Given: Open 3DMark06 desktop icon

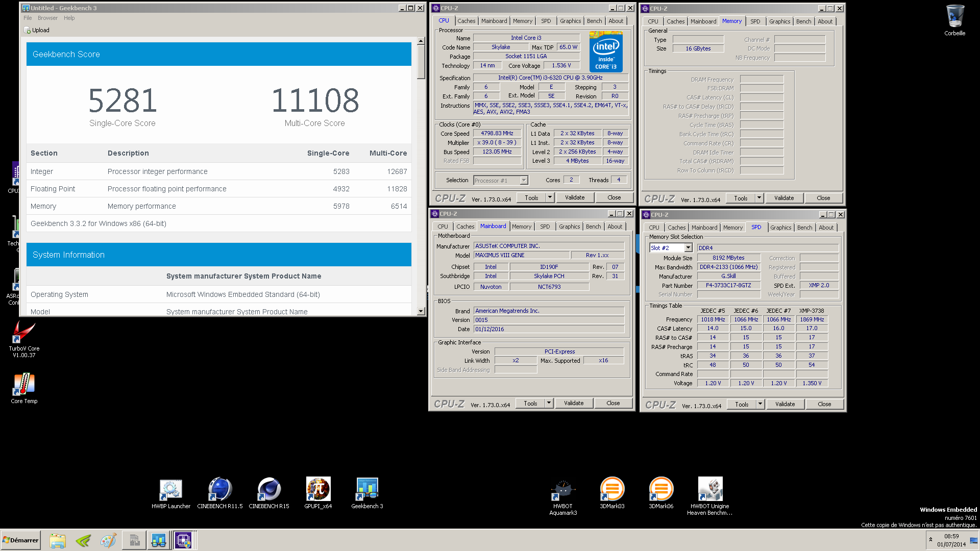Looking at the screenshot, I should tap(661, 493).
